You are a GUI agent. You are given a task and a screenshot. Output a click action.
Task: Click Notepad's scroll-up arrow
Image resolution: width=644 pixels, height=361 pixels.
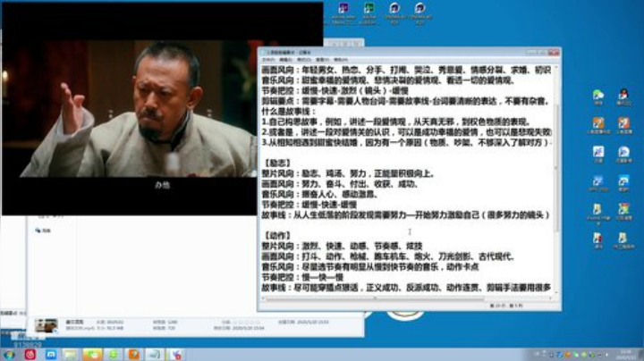(556, 68)
